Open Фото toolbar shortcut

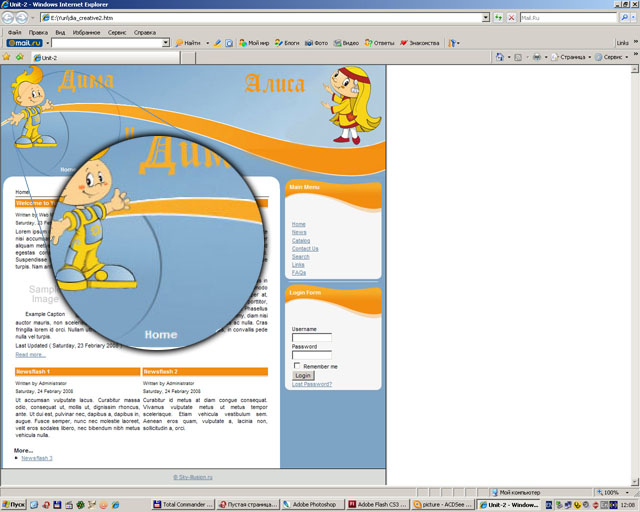click(316, 43)
